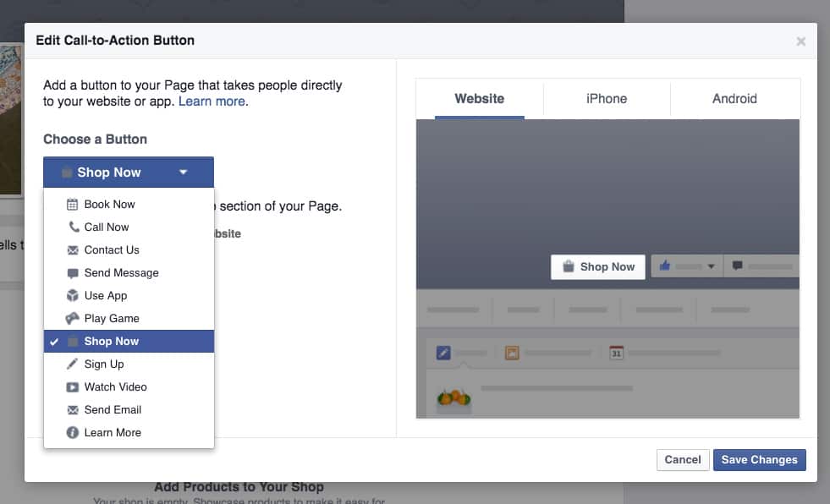
Task: Click the speech bubble icon beside Send Message
Action: tap(73, 273)
